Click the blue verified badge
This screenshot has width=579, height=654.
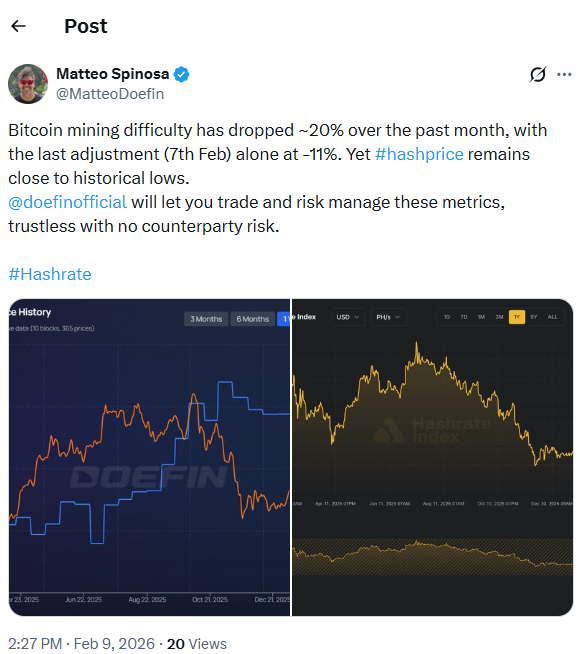point(181,74)
